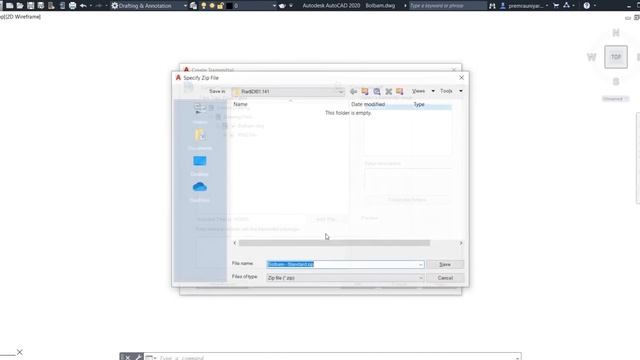The image size is (640, 360).
Task: Open the signed-in user account menu
Action: (x=524, y=6)
